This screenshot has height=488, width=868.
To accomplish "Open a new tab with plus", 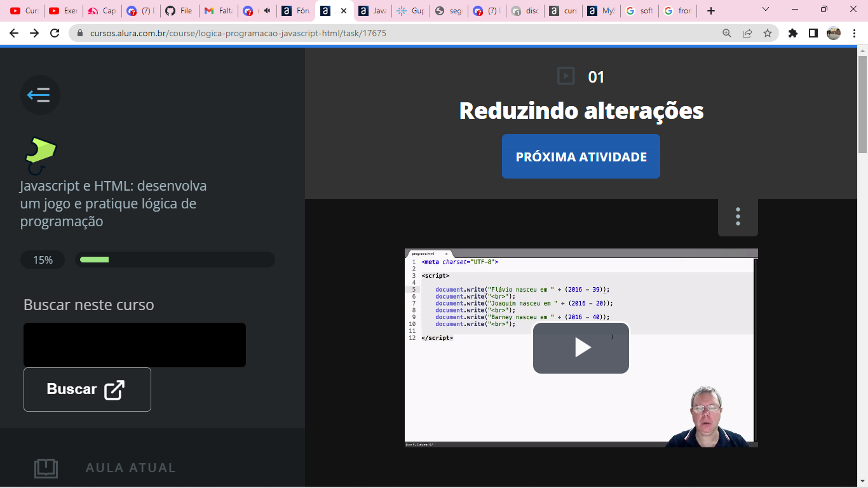I will 711,11.
